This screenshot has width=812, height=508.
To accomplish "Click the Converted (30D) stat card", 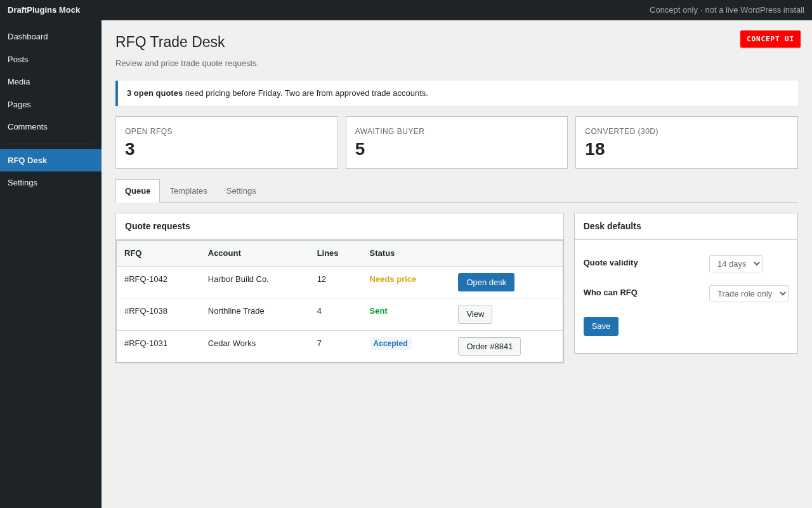I will click(x=686, y=142).
